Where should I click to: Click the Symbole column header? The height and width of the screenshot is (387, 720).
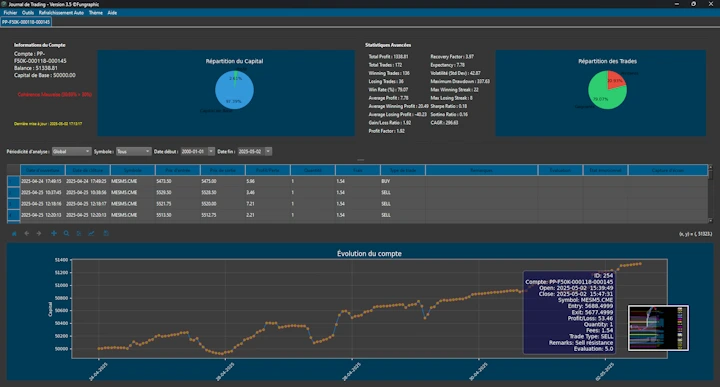click(x=133, y=170)
